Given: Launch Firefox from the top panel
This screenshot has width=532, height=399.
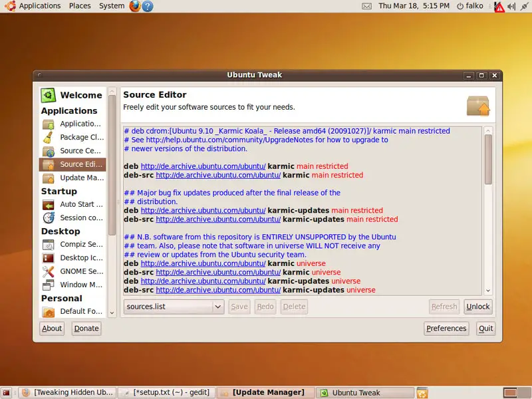Looking at the screenshot, I should click(135, 6).
